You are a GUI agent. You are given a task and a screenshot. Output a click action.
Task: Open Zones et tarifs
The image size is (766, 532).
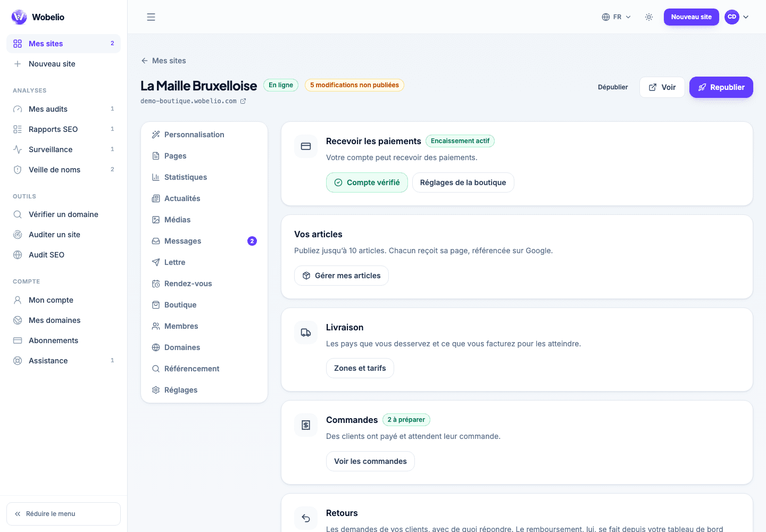(x=360, y=368)
